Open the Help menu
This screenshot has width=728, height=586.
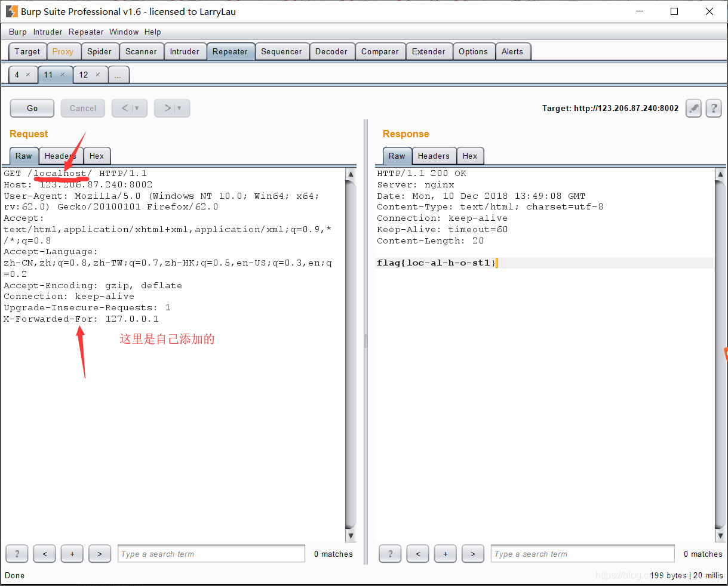[153, 32]
